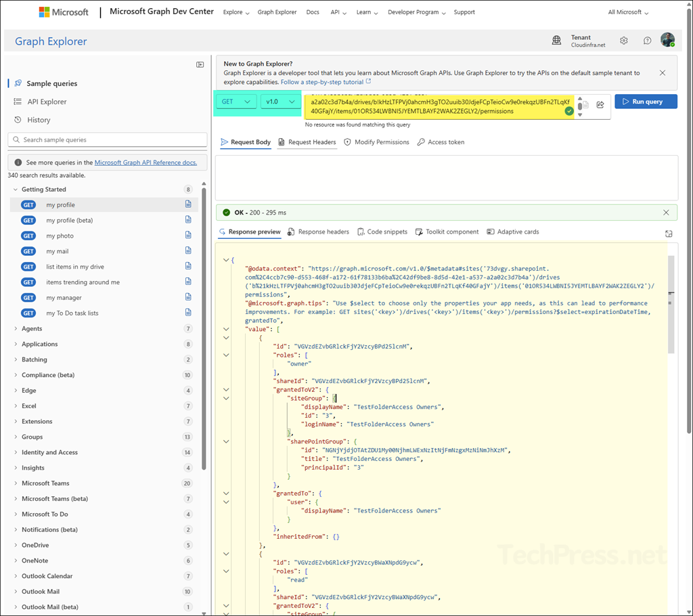Collapse the JSON value array
Viewport: 693px width, 616px height.
click(226, 329)
